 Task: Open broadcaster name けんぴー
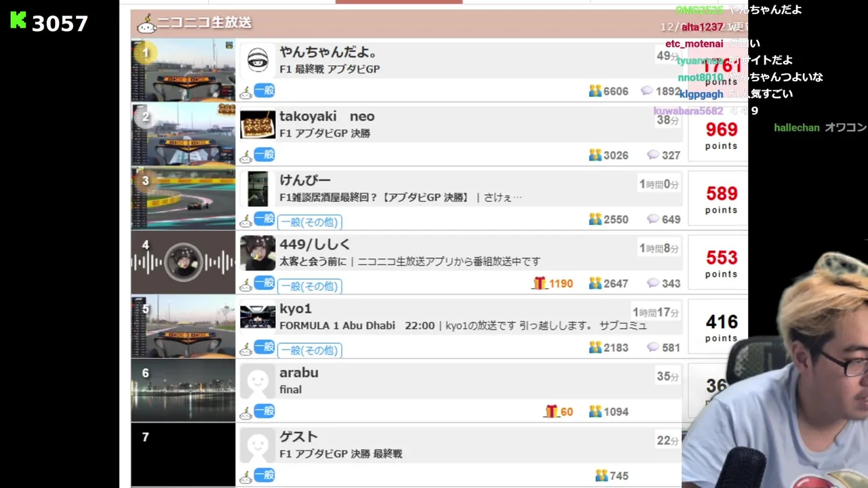pos(305,180)
